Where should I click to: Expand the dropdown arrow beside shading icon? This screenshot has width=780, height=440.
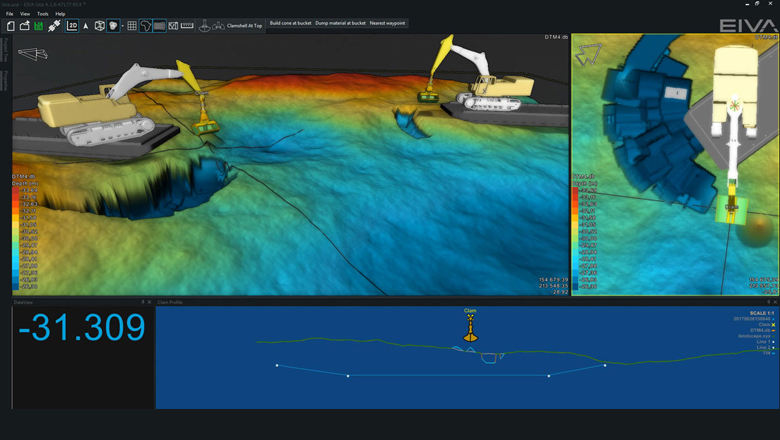pos(123,25)
